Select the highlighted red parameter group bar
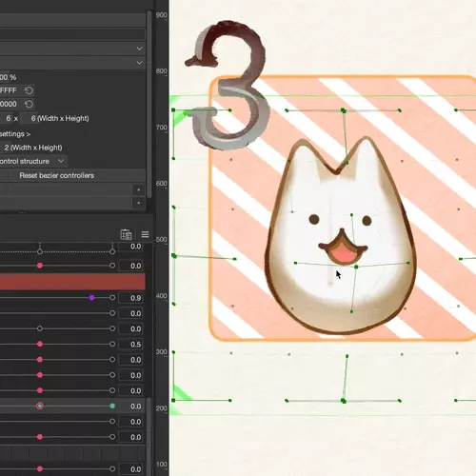This screenshot has width=476, height=476. coord(72,282)
